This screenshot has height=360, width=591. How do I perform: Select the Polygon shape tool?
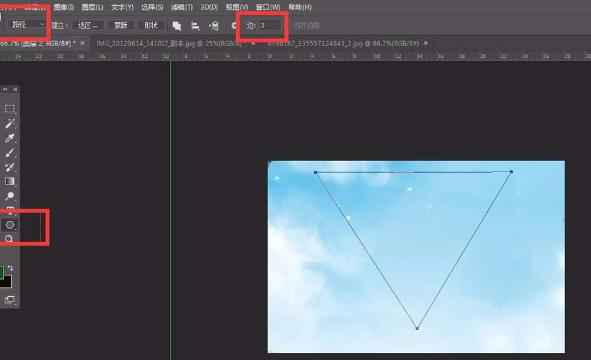point(10,225)
